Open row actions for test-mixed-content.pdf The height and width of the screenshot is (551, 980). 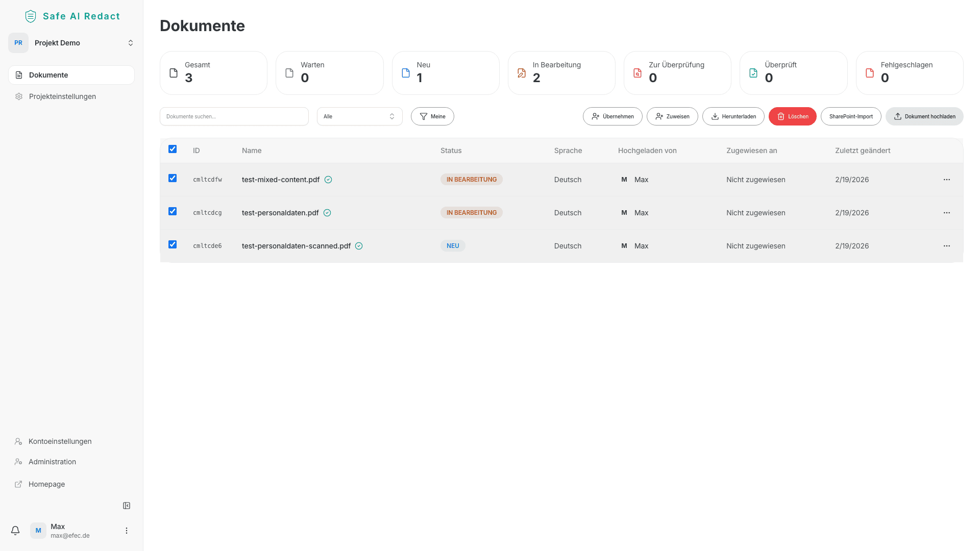tap(946, 180)
